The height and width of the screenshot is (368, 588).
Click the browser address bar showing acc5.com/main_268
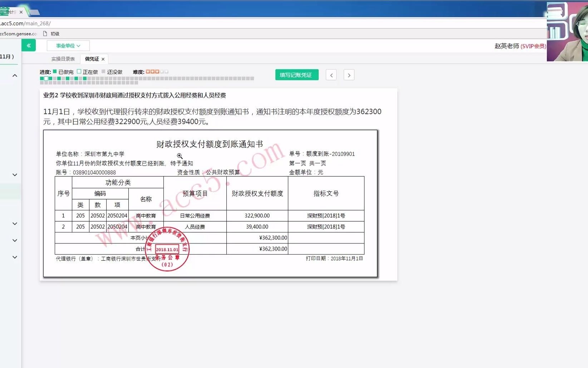(x=25, y=23)
